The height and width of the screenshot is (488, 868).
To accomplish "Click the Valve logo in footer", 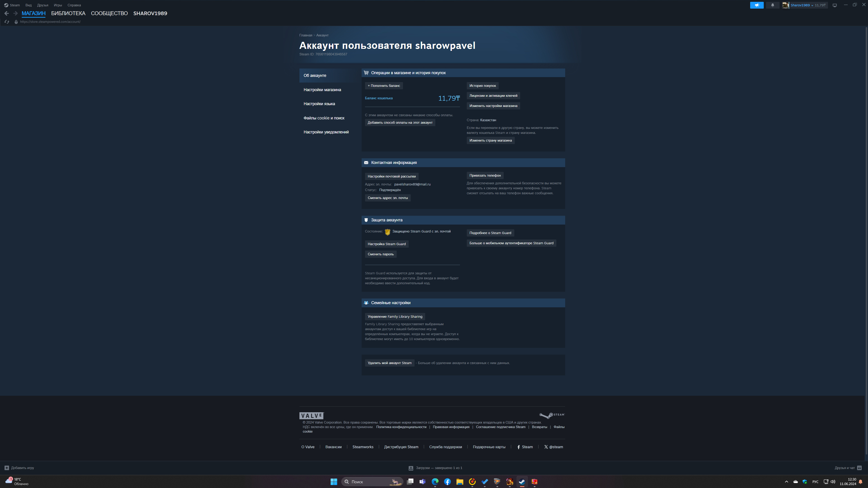I will (311, 416).
